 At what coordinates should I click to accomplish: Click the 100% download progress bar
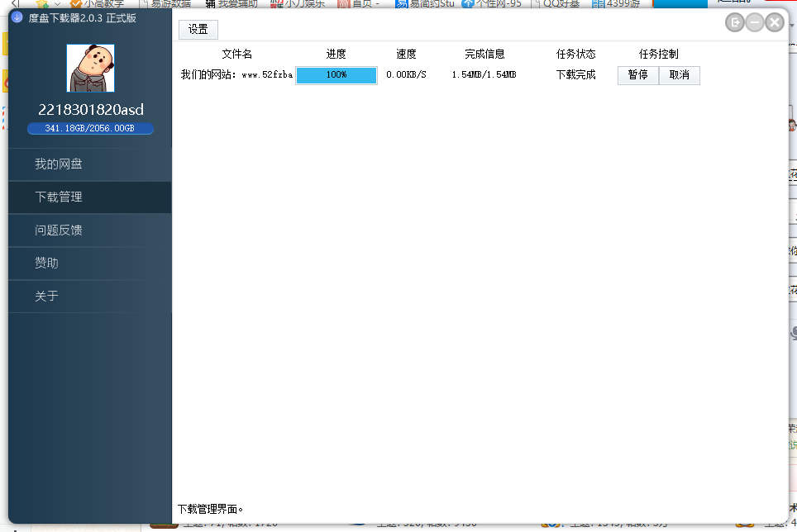336,75
